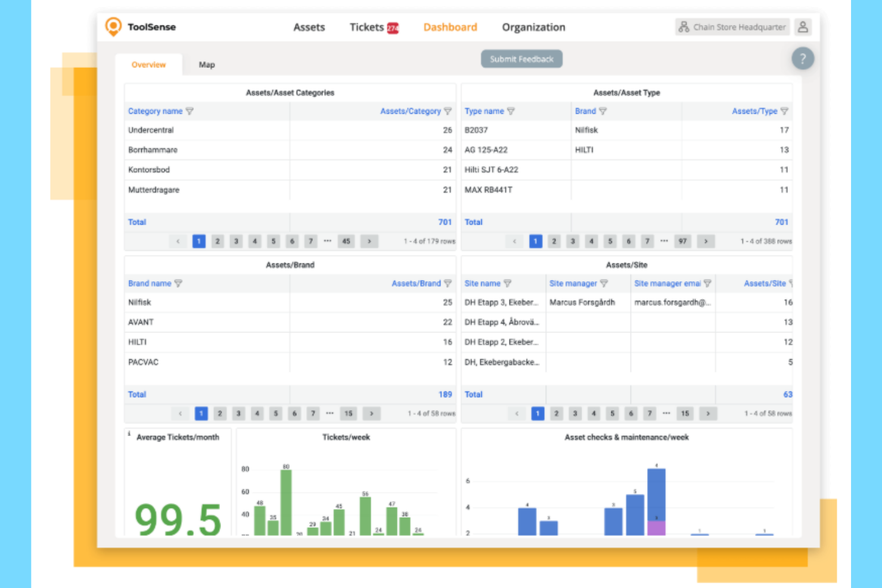This screenshot has height=588, width=882.
Task: Open the Type name filter funnel icon
Action: coord(512,111)
